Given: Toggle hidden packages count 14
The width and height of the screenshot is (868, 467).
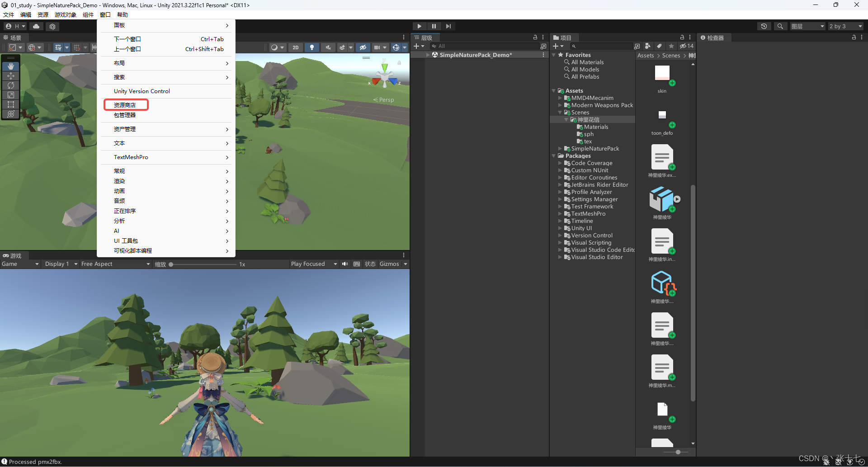Looking at the screenshot, I should tap(686, 46).
